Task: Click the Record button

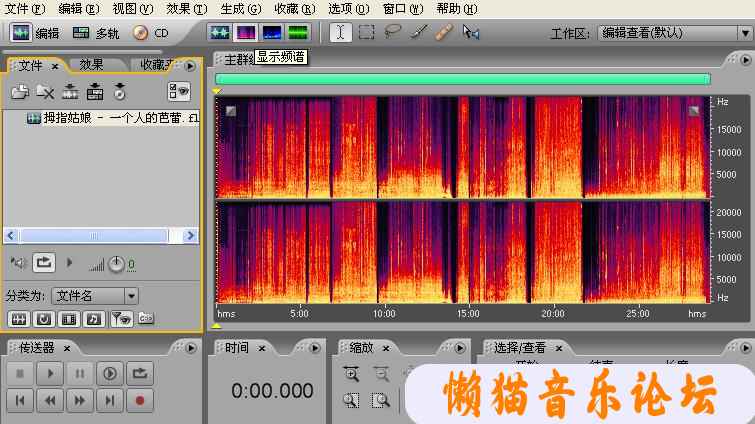Action: [x=140, y=400]
